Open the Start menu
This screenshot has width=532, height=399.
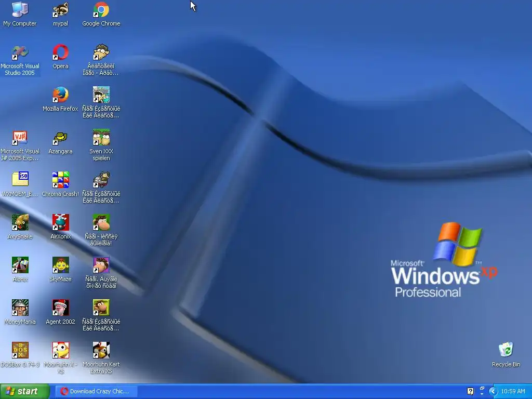[x=25, y=391]
